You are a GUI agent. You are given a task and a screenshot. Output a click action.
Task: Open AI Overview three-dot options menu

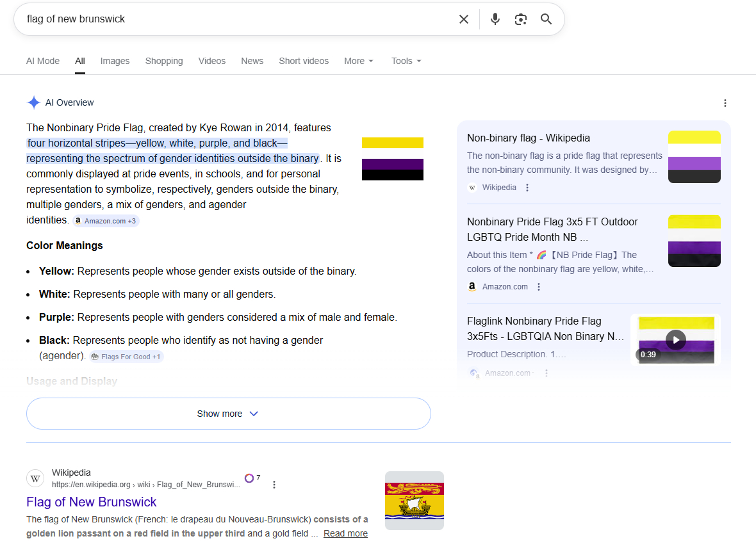point(725,103)
